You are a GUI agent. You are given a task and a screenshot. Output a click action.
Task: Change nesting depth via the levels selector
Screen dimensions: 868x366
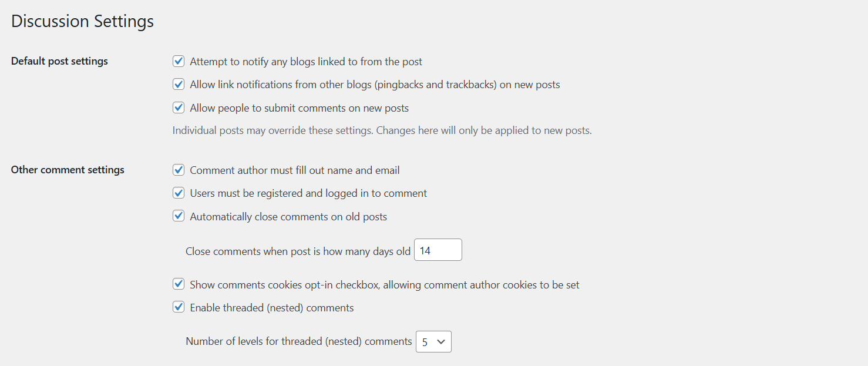click(x=433, y=341)
